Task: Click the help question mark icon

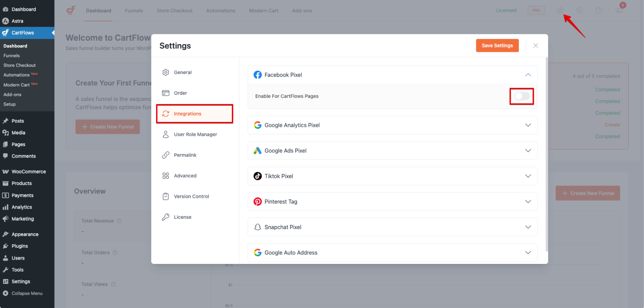Action: click(x=599, y=10)
